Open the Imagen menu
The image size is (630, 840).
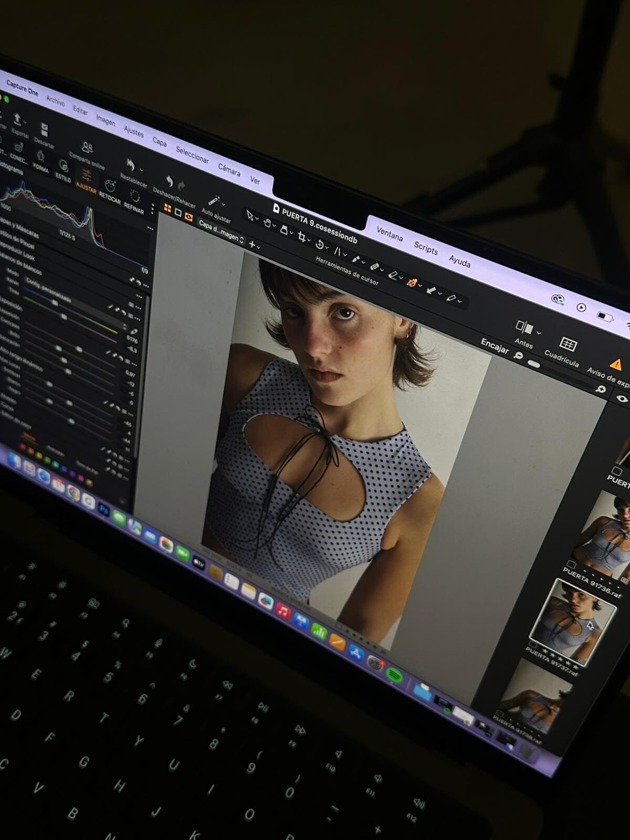point(106,120)
